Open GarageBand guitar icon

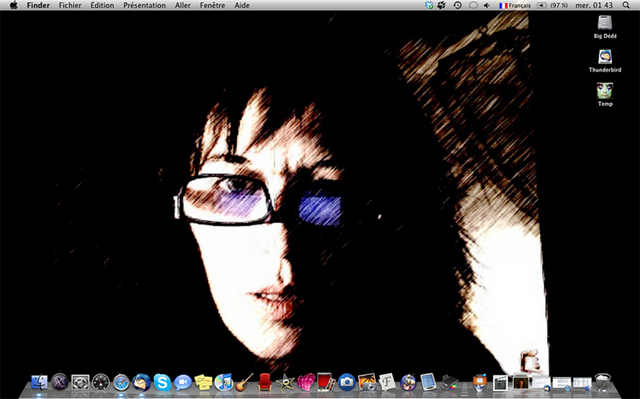(x=244, y=382)
